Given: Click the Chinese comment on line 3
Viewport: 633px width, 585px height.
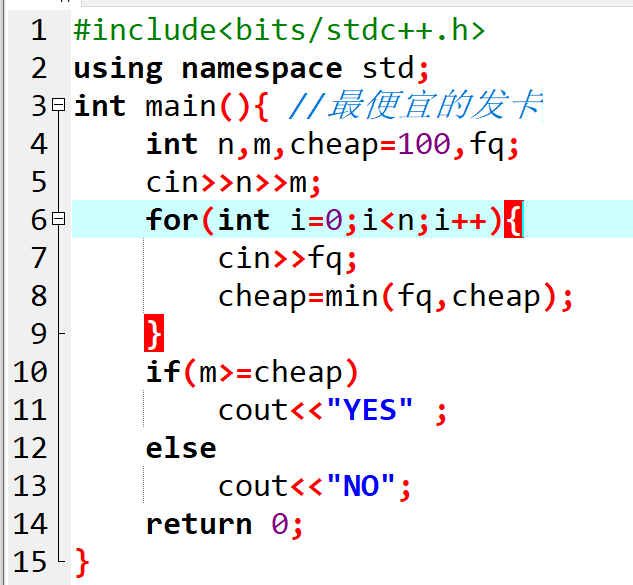Looking at the screenshot, I should coord(416,105).
